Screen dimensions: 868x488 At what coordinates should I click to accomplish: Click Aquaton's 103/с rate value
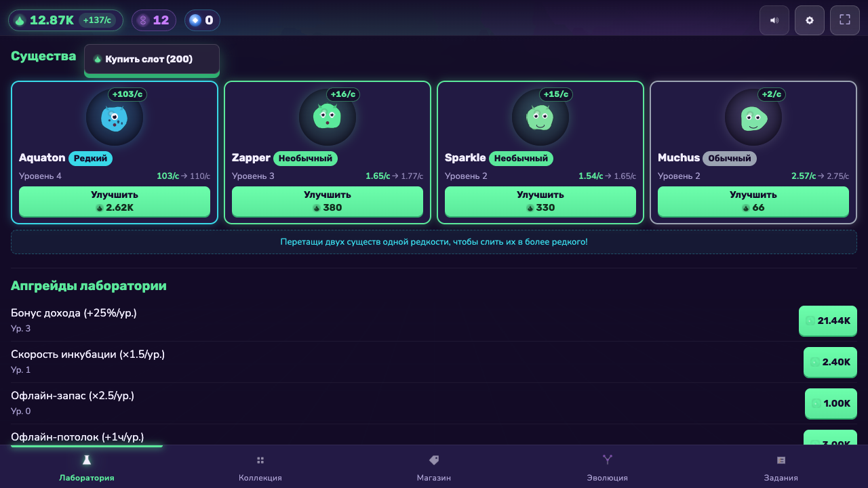(x=167, y=176)
